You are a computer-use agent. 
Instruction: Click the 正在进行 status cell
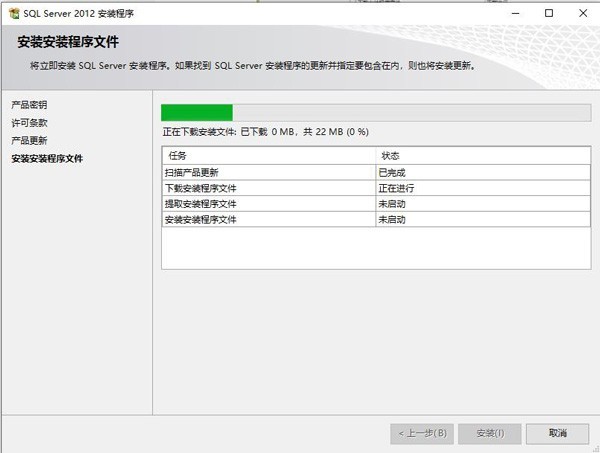[x=483, y=188]
